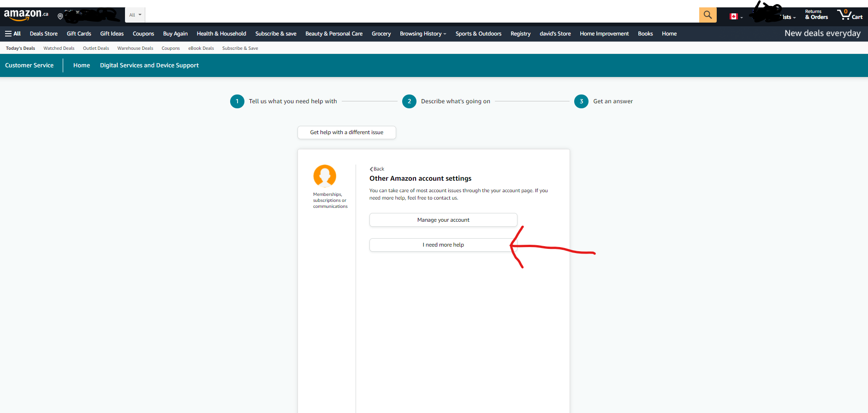Select the Today's Deals tab

(20, 48)
